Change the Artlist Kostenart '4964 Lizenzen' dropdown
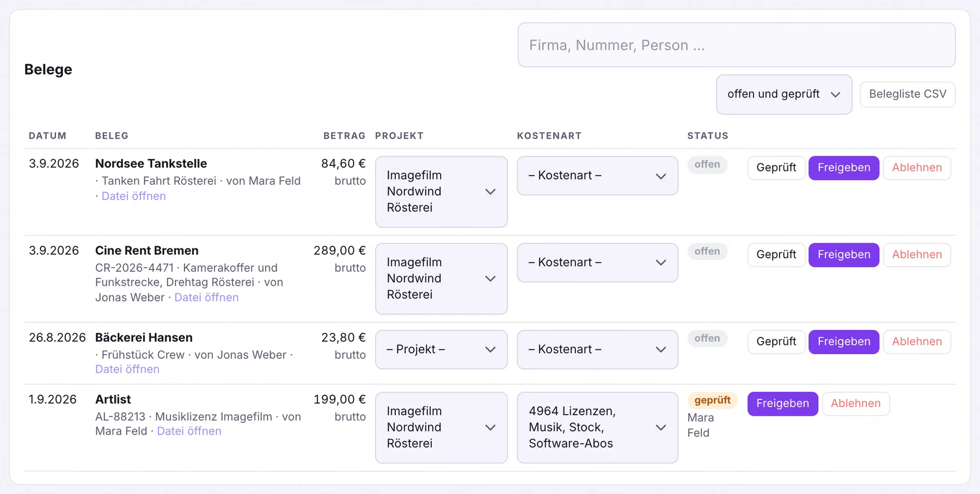The height and width of the screenshot is (494, 980). [x=597, y=428]
